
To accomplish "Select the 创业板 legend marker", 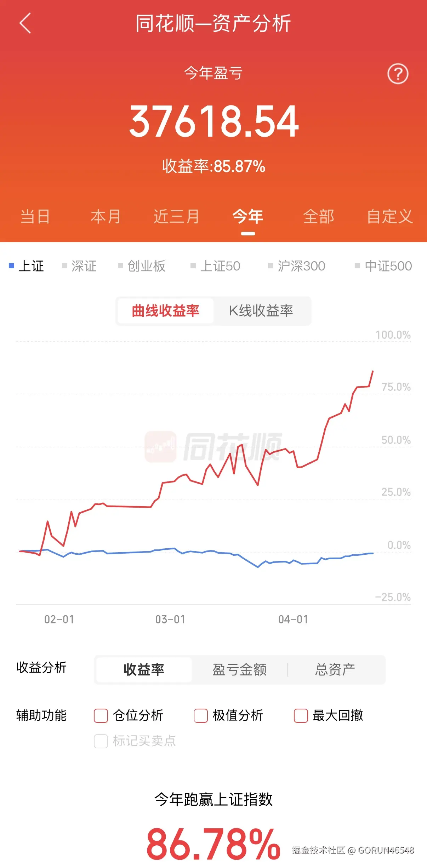I will pyautogui.click(x=121, y=265).
